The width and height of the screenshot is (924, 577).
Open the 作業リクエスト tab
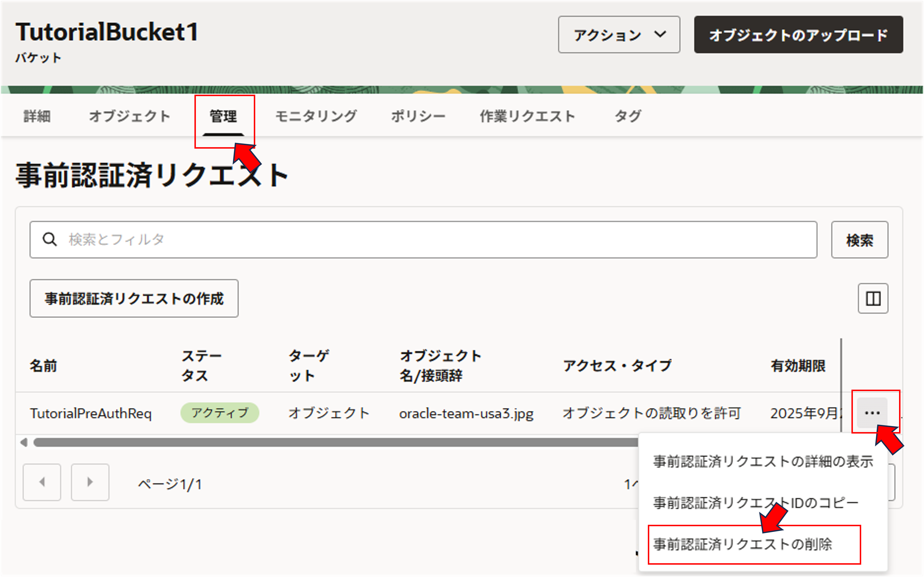(x=527, y=116)
